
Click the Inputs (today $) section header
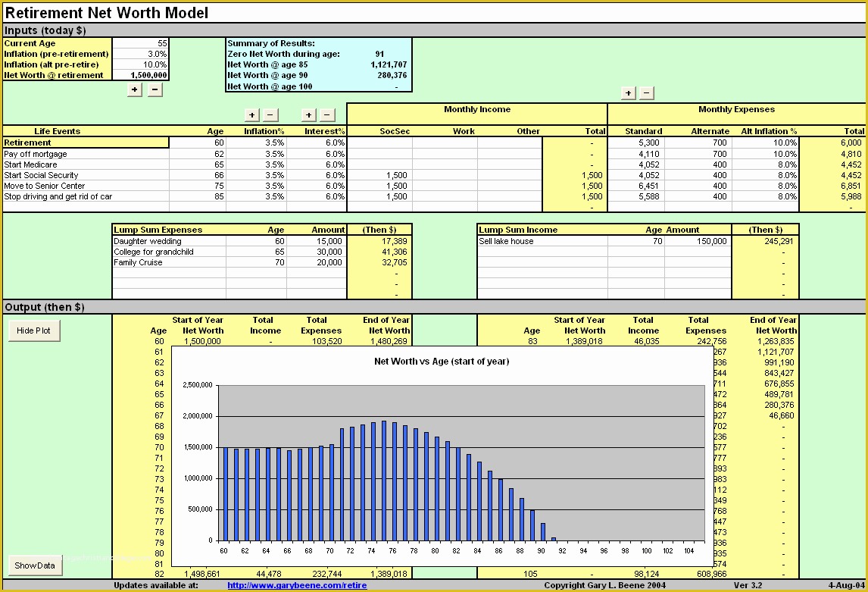(45, 30)
